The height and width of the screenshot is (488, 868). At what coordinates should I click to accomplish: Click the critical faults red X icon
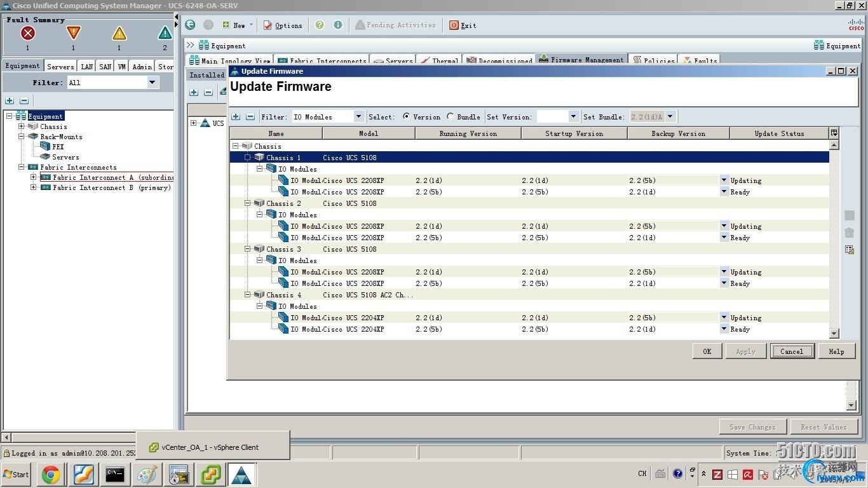coord(27,33)
